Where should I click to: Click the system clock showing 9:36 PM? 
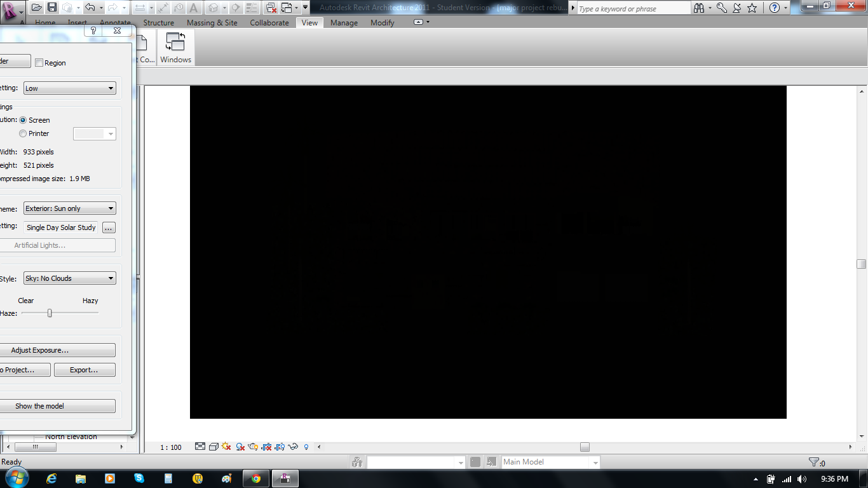coord(834,478)
